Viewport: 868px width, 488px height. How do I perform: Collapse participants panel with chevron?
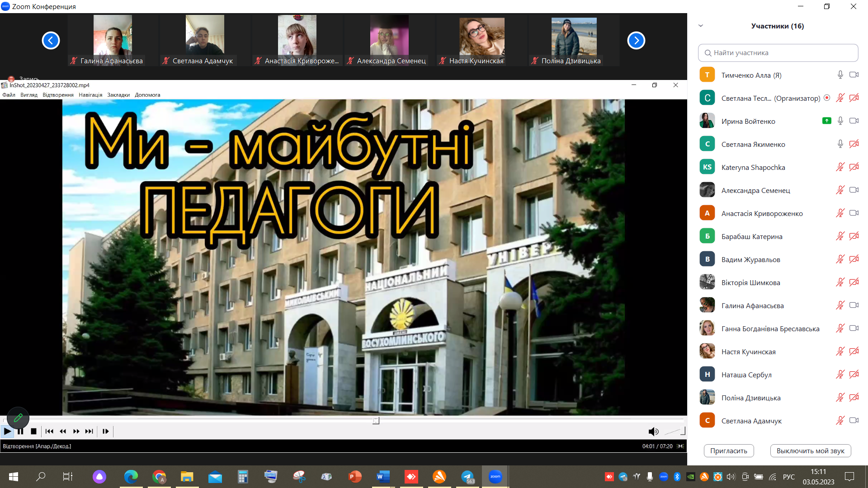(x=701, y=26)
